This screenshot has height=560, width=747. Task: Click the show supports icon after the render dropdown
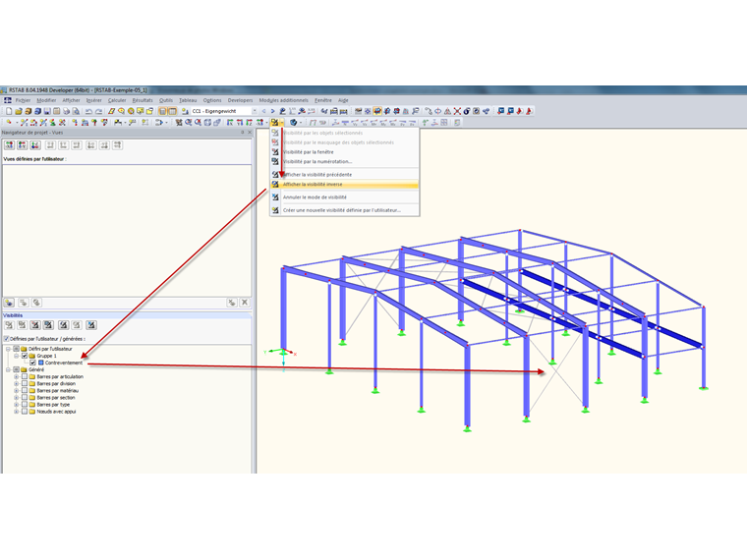click(x=313, y=123)
